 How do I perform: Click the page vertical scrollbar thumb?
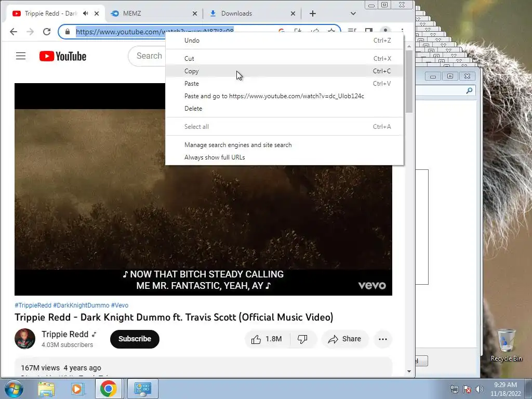pyautogui.click(x=409, y=82)
